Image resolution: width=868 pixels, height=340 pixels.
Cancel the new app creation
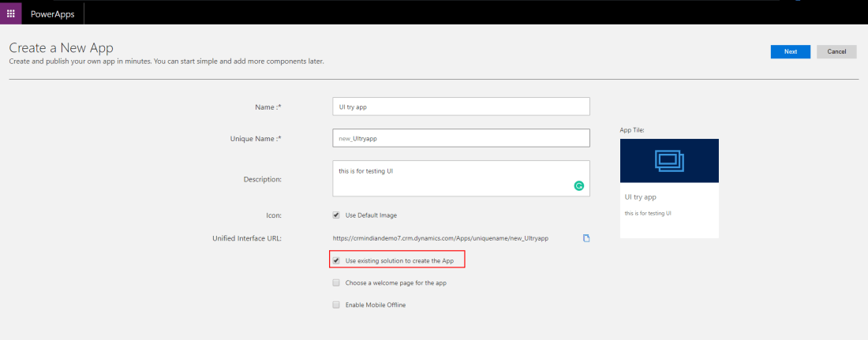pyautogui.click(x=836, y=51)
